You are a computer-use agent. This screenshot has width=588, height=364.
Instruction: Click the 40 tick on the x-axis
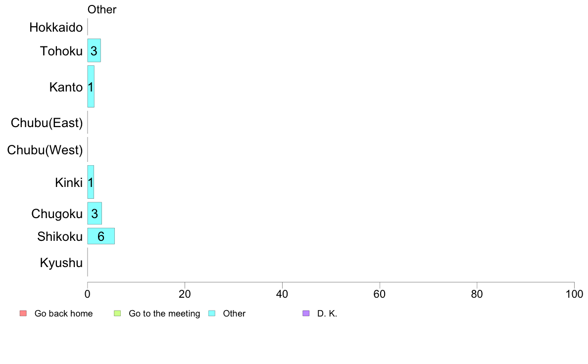point(282,294)
